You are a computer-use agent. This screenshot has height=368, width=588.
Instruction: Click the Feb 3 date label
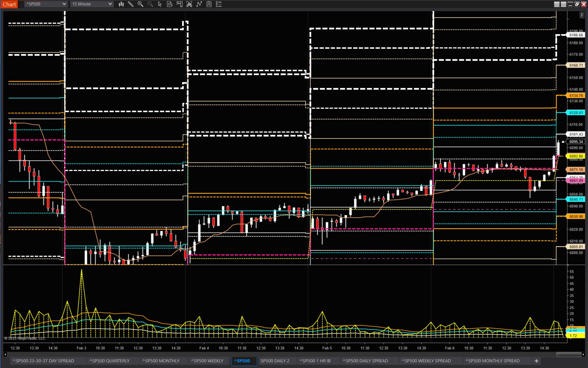[x=81, y=348]
